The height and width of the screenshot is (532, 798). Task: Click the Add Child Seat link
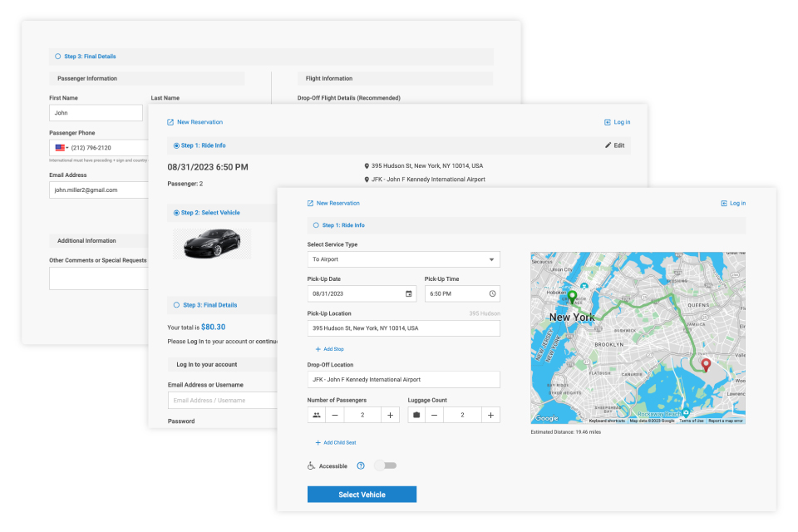pyautogui.click(x=336, y=442)
